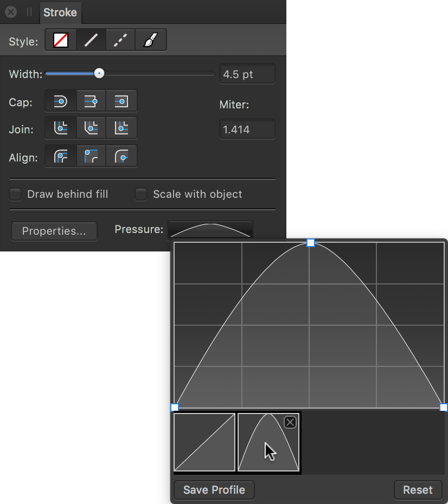Click the Width field showing 4.5 pt
This screenshot has width=448, height=504.
[247, 74]
